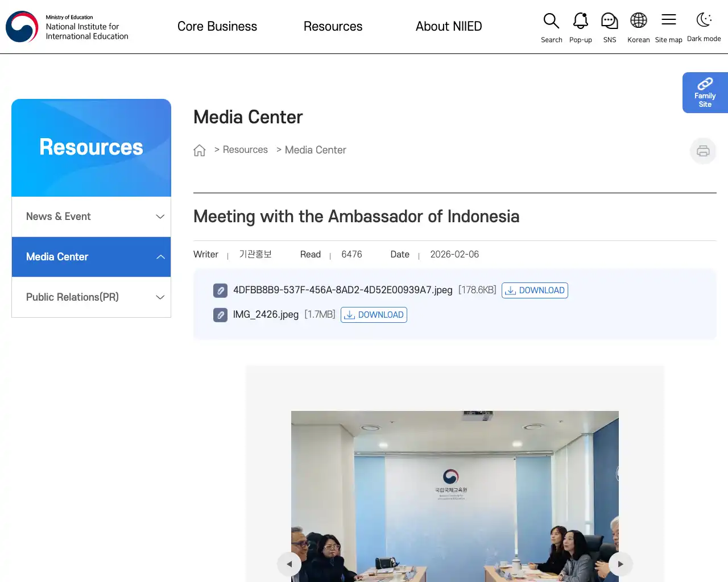Click the print page icon
The width and height of the screenshot is (728, 582).
click(703, 151)
